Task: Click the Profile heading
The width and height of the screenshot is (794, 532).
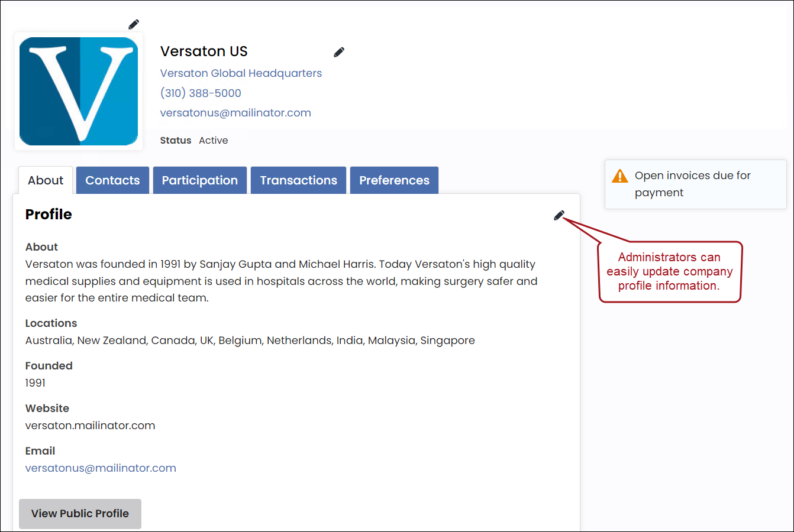Action: (x=49, y=215)
